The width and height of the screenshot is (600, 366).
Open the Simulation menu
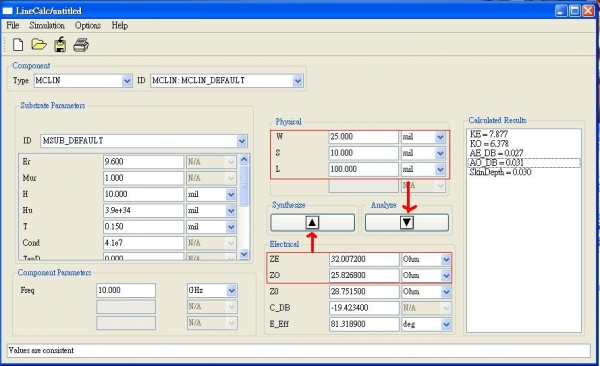(x=47, y=25)
